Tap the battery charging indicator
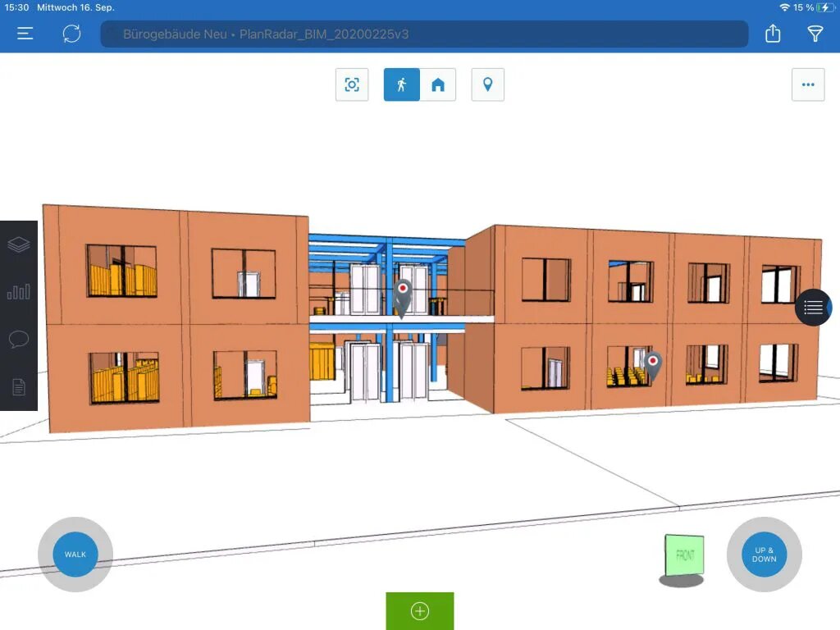 (824, 7)
